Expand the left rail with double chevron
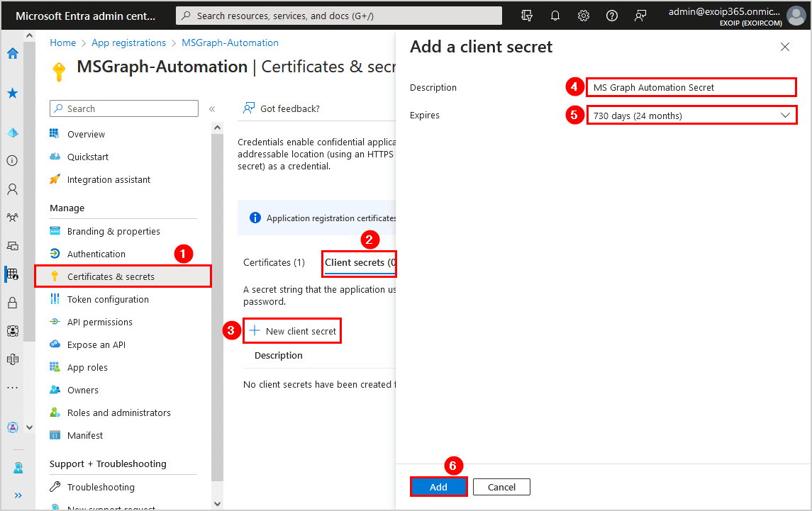The height and width of the screenshot is (511, 812). click(18, 495)
